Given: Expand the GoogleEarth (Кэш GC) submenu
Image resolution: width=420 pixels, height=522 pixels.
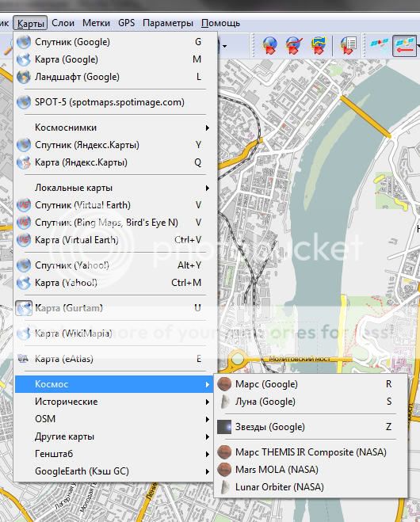Looking at the screenshot, I should point(114,471).
